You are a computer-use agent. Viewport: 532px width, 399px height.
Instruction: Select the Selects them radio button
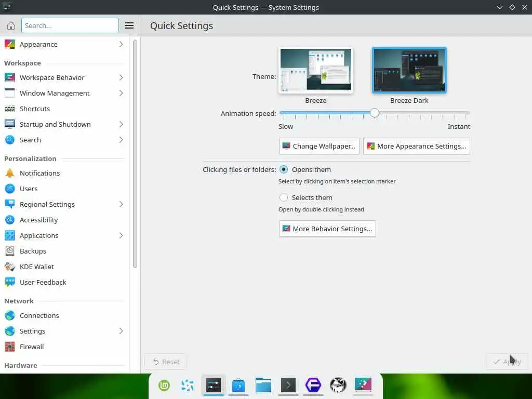click(284, 197)
